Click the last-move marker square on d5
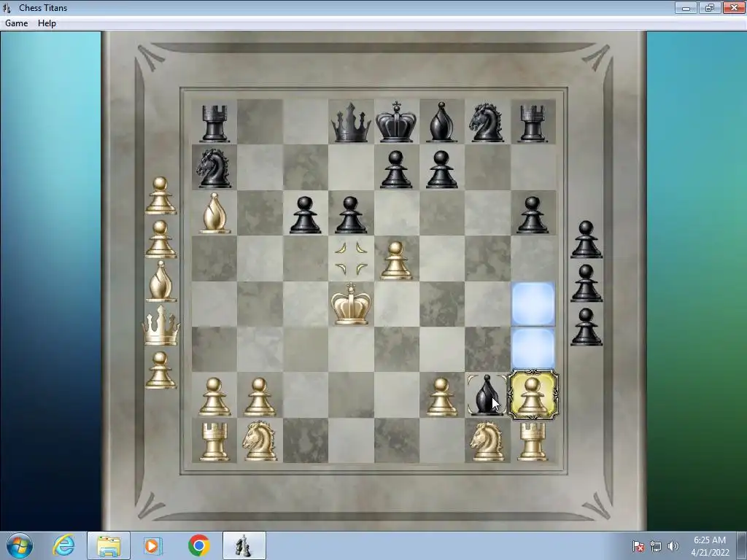This screenshot has height=560, width=747. tap(351, 259)
